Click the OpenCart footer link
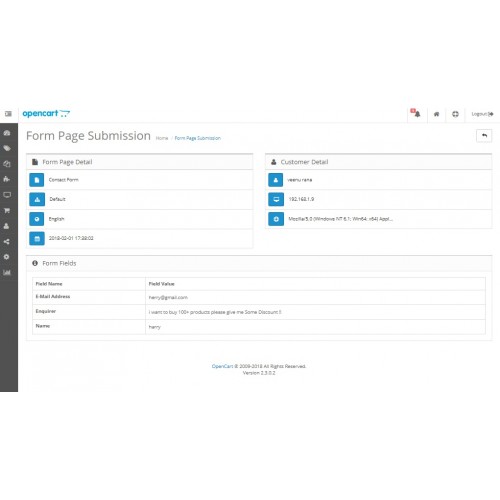This screenshot has width=500, height=500. click(222, 366)
